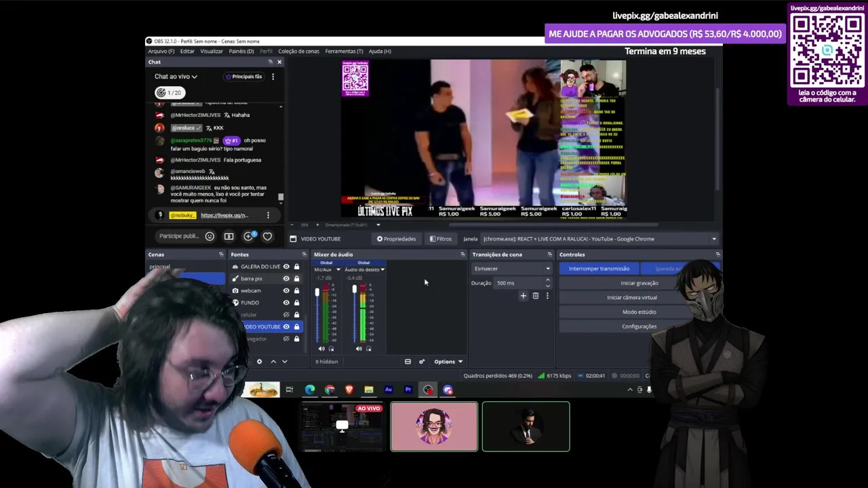Click Modo estúdio button
Viewport: 868px width, 488px height.
click(x=639, y=312)
